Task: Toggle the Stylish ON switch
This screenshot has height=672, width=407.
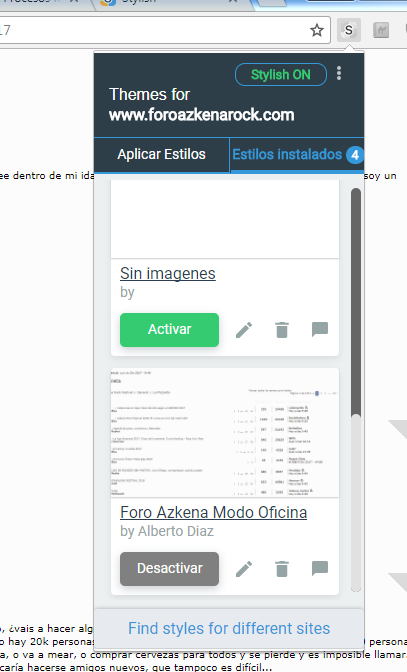Action: tap(281, 75)
